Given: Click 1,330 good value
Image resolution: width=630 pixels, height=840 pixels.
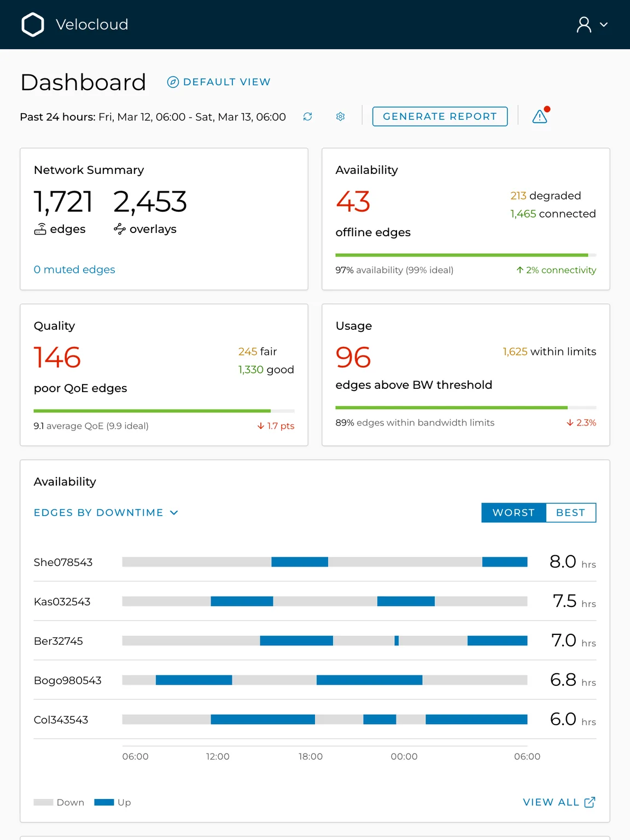Looking at the screenshot, I should coord(251,370).
